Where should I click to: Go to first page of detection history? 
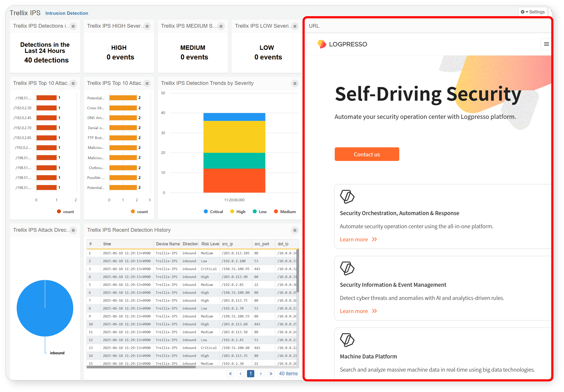tap(230, 373)
